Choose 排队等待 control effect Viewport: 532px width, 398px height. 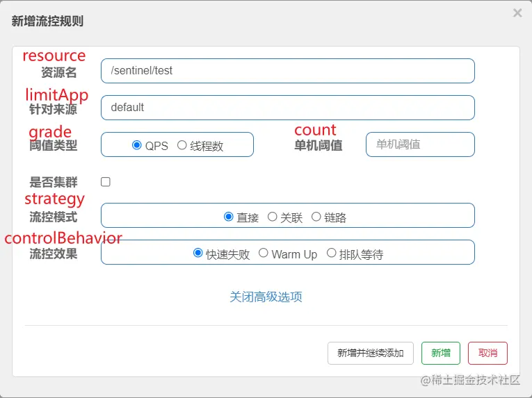tap(331, 253)
